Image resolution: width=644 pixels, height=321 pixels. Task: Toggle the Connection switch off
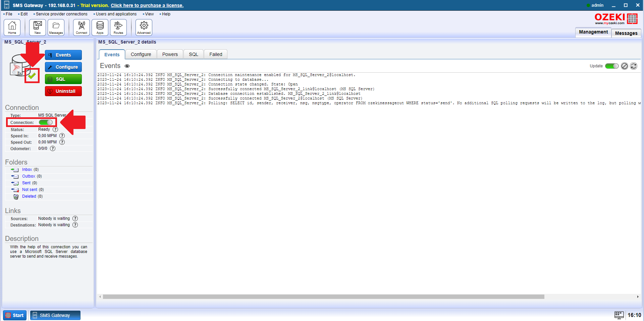46,122
